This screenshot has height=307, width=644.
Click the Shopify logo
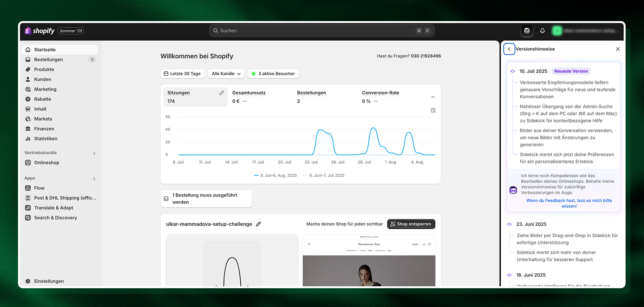pos(39,31)
